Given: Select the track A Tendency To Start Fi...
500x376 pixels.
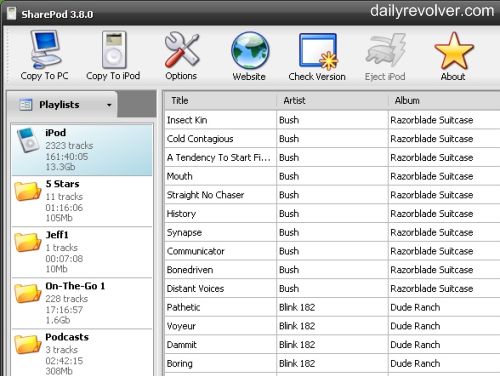Looking at the screenshot, I should click(x=220, y=157).
